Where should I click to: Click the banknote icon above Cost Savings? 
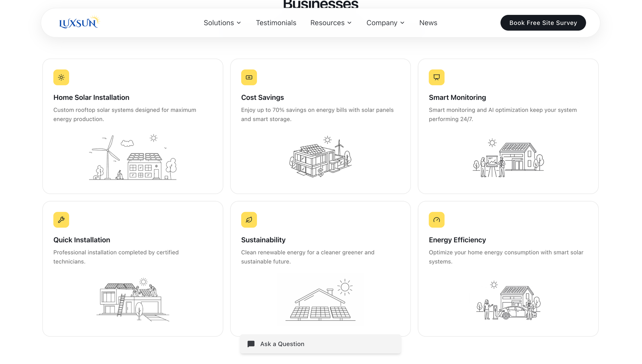coord(249,77)
